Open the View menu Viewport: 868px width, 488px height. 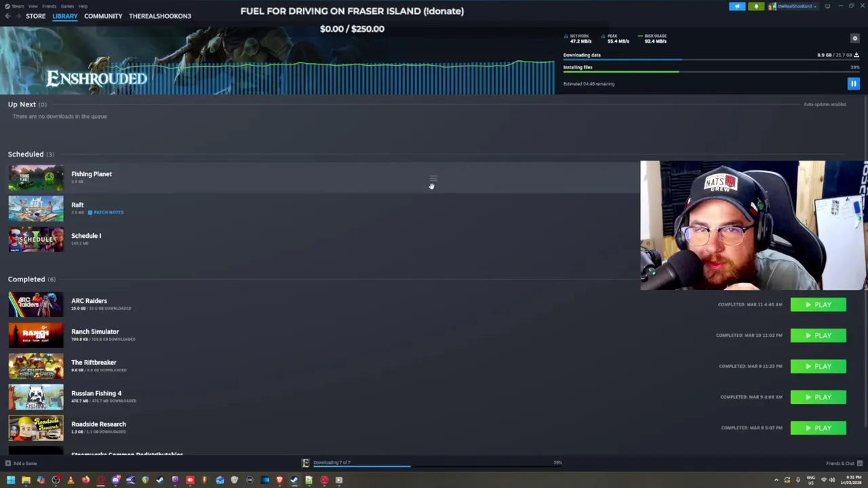tap(33, 6)
